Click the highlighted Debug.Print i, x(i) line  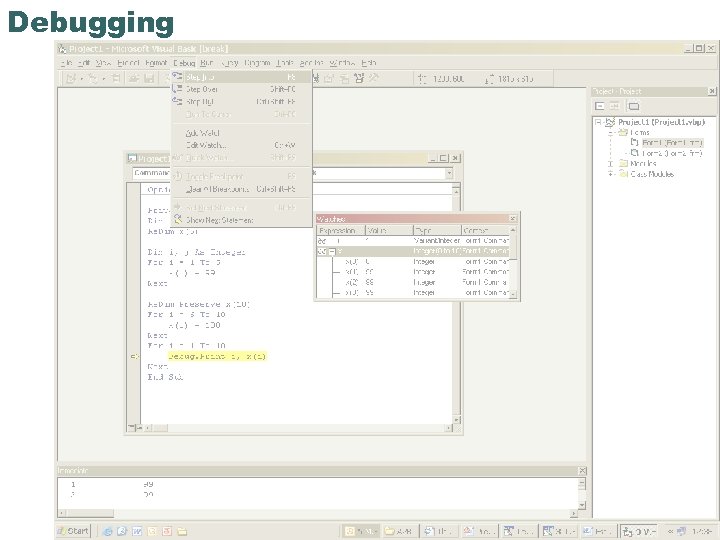[217, 356]
